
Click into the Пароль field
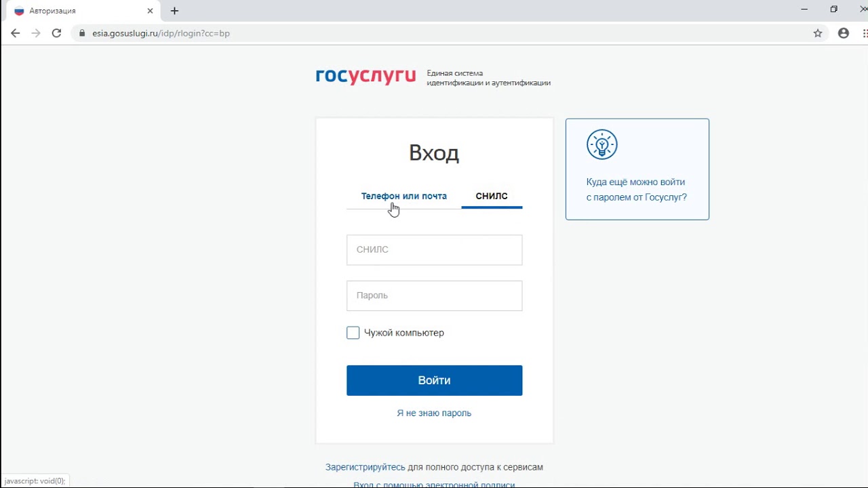coord(434,296)
